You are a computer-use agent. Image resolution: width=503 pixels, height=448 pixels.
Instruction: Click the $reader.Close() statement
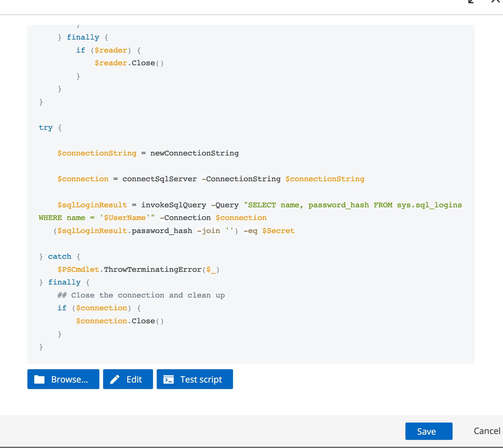click(129, 63)
